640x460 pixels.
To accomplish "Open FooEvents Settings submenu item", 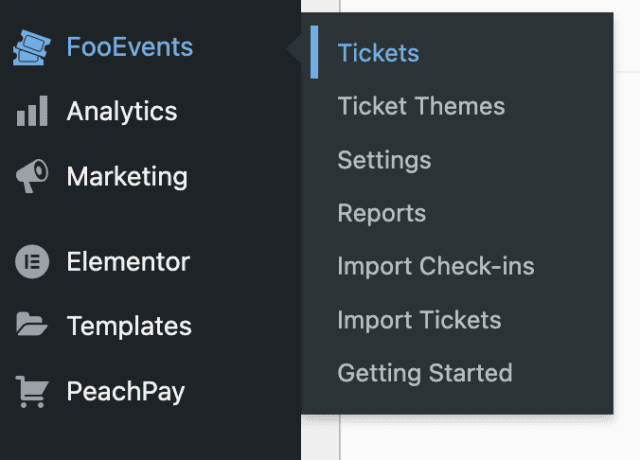I will [x=384, y=160].
